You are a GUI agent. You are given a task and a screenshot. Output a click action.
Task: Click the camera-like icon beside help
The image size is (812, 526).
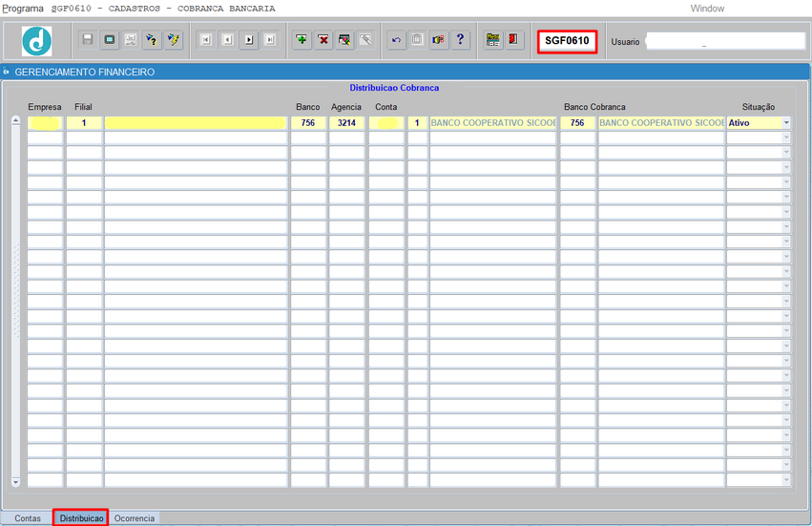coord(439,40)
